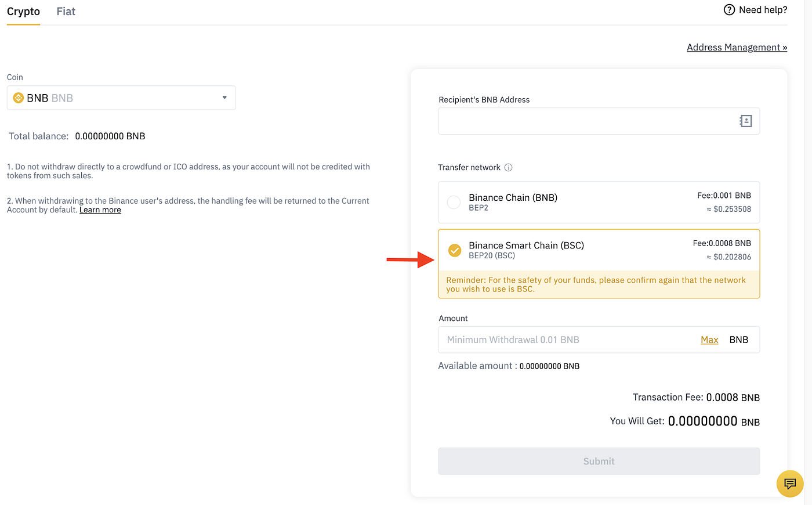Open the info tooltip beside Transfer network
Screen dimensions: 812x505
tap(508, 167)
